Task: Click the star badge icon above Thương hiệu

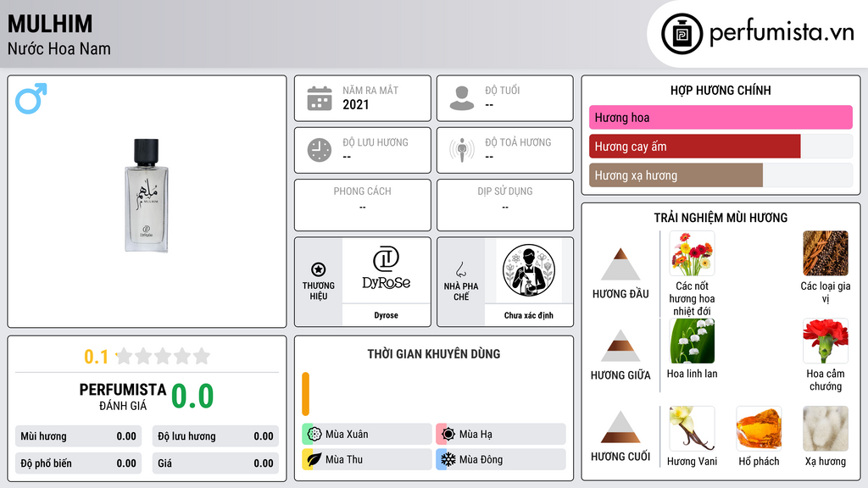Action: (319, 269)
